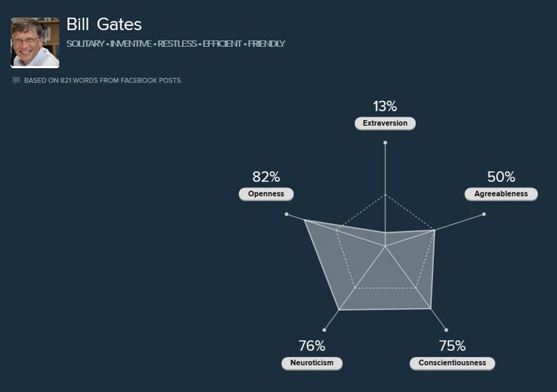Click the outer endpoint dot of Agreeableness axis
The height and width of the screenshot is (392, 557).
tap(484, 214)
